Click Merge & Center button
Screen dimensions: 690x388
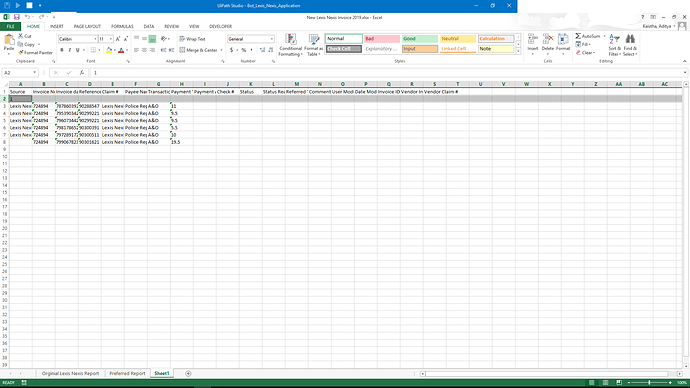pyautogui.click(x=198, y=50)
